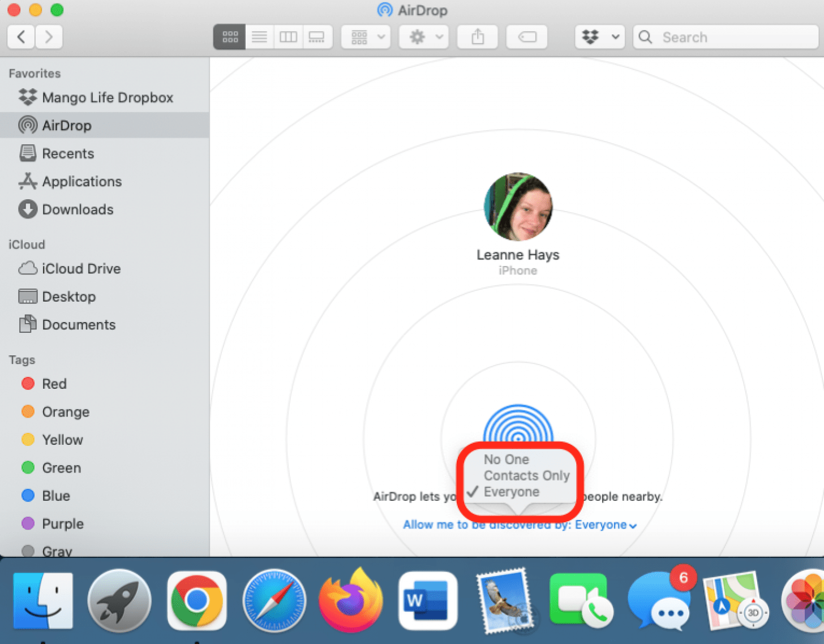Viewport: 824px width, 644px height.
Task: Go back with the left arrow
Action: [x=21, y=37]
